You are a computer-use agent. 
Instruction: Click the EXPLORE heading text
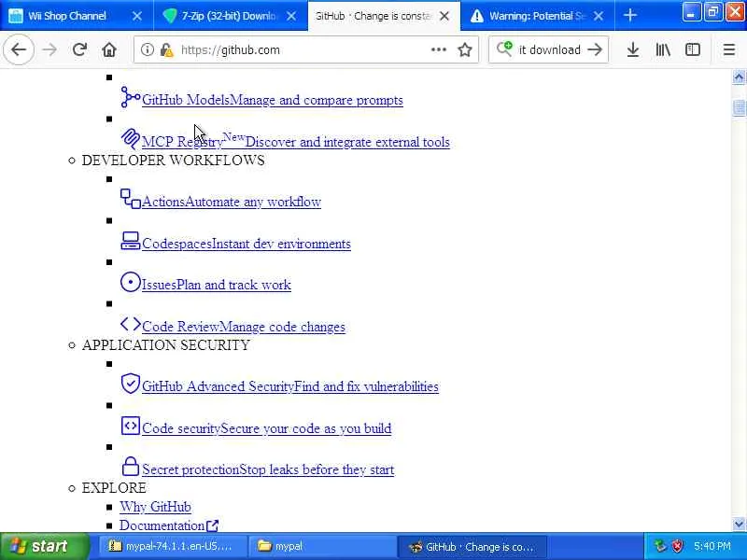[x=114, y=488]
